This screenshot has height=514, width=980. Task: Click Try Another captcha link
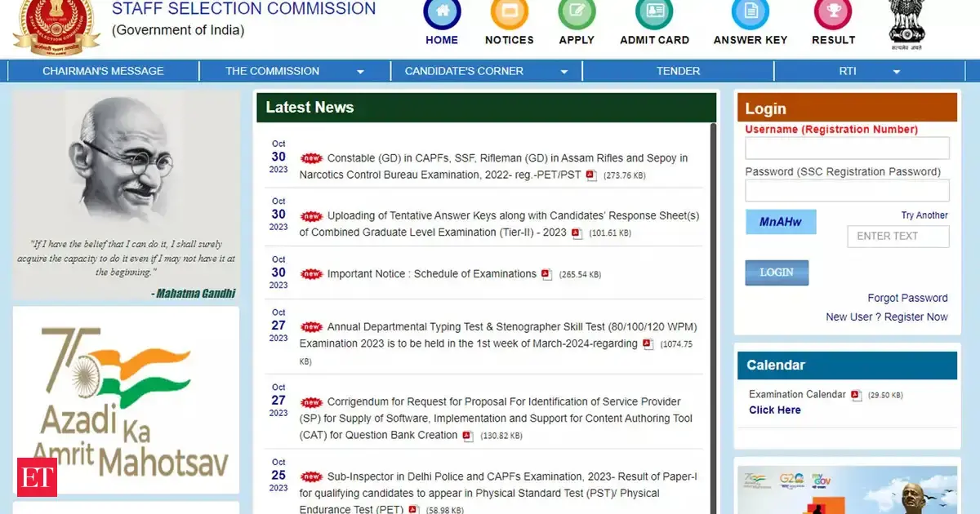pyautogui.click(x=924, y=215)
